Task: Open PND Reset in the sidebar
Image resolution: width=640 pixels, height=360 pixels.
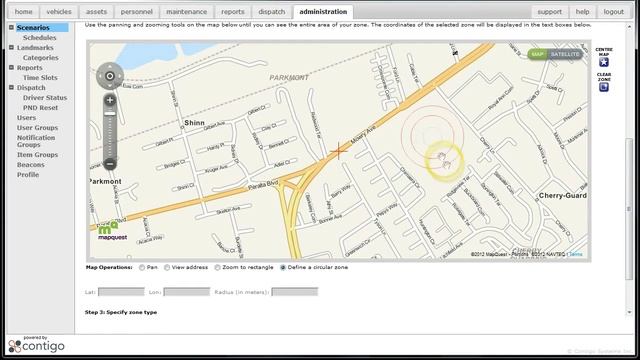Action: pyautogui.click(x=40, y=108)
